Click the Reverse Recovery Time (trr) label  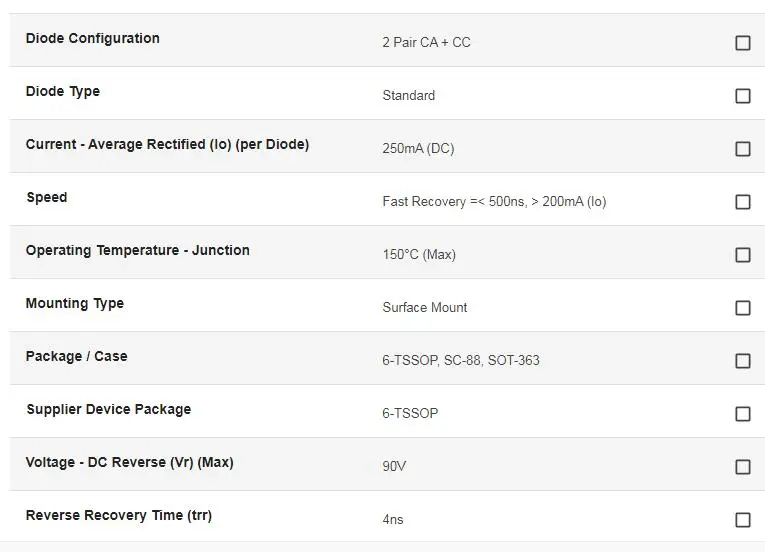click(119, 515)
